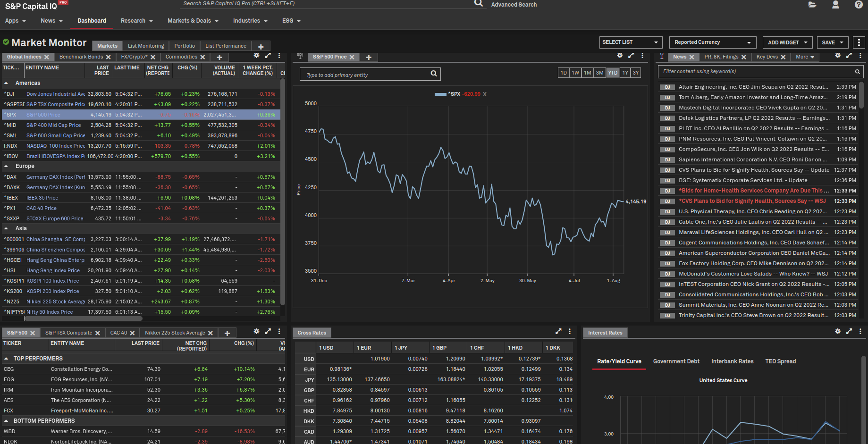Select the YTD chart range
The height and width of the screenshot is (444, 868).
[613, 73]
